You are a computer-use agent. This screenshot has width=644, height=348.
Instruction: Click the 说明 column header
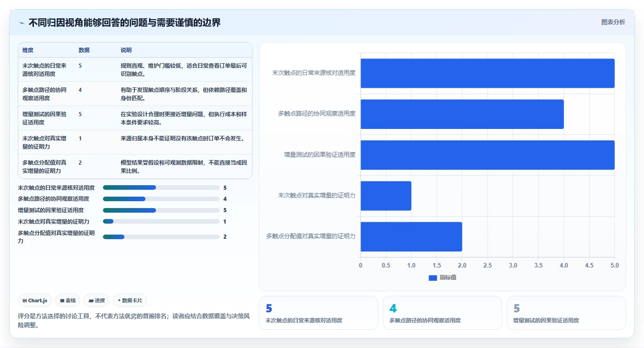point(126,50)
